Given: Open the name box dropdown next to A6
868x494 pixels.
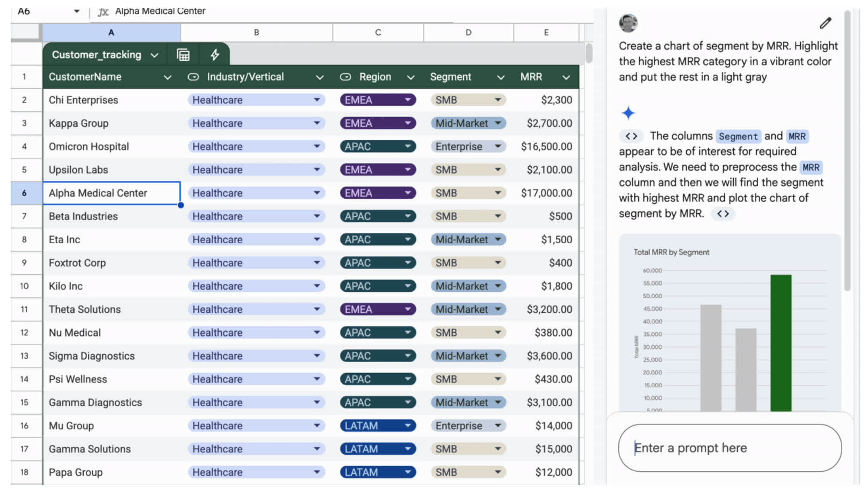Looking at the screenshot, I should (77, 11).
